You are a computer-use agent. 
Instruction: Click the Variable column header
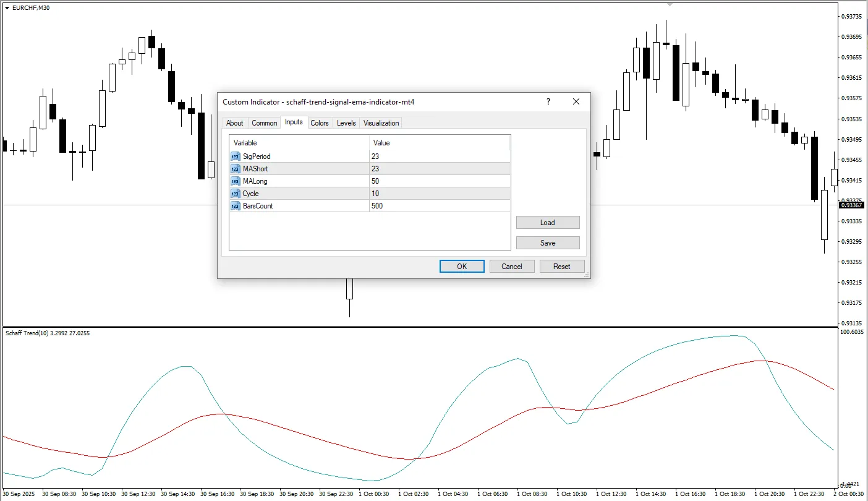[245, 143]
